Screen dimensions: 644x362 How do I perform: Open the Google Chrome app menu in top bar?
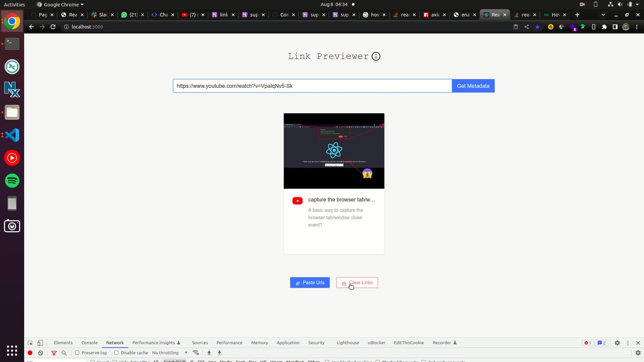(60, 4)
